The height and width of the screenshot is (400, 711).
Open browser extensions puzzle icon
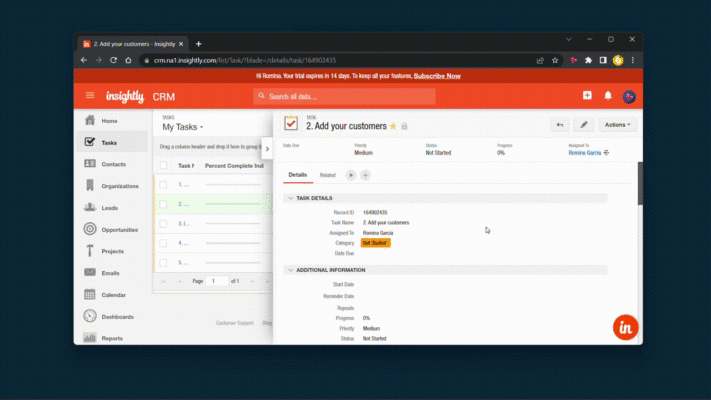[x=589, y=60]
